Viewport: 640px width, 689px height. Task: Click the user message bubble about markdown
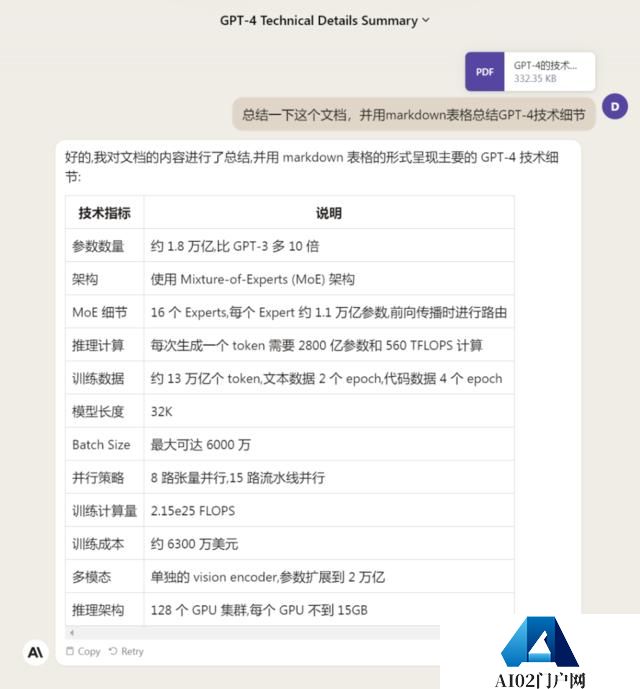[x=413, y=115]
